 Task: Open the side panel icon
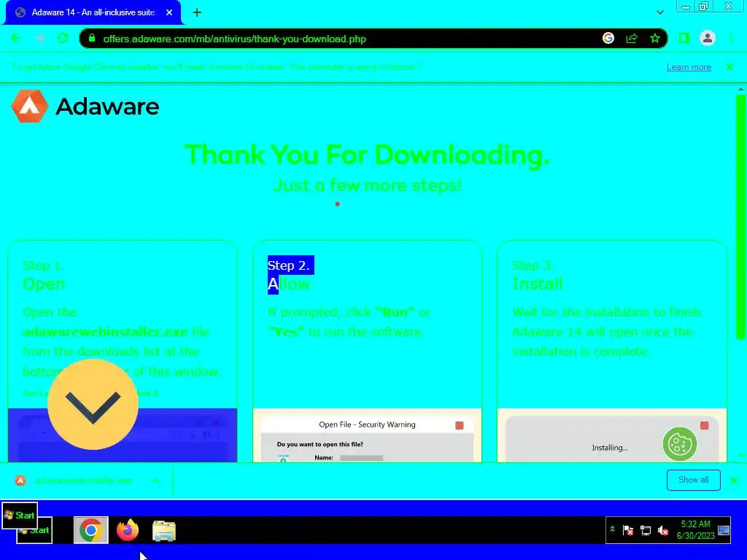click(x=684, y=38)
